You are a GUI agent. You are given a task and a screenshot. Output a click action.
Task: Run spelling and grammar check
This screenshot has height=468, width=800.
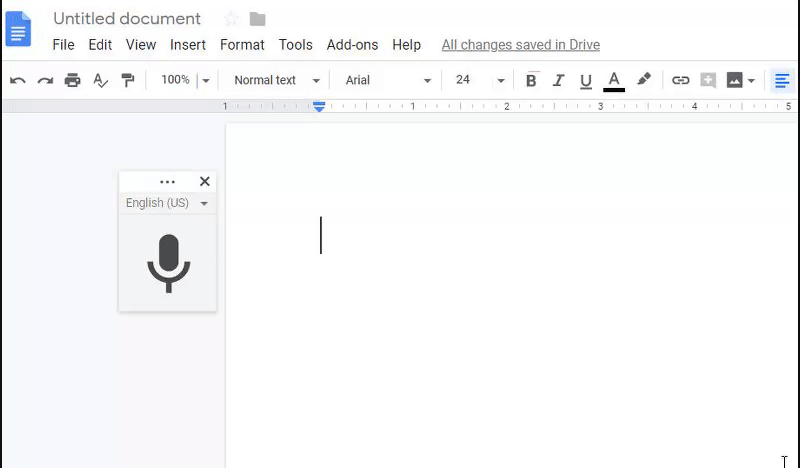(x=100, y=80)
